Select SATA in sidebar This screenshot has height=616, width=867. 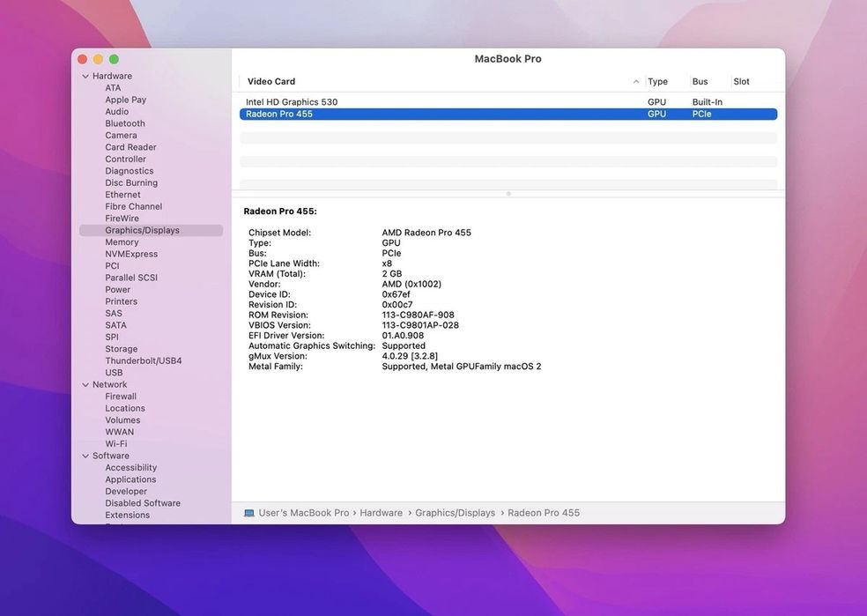point(115,326)
